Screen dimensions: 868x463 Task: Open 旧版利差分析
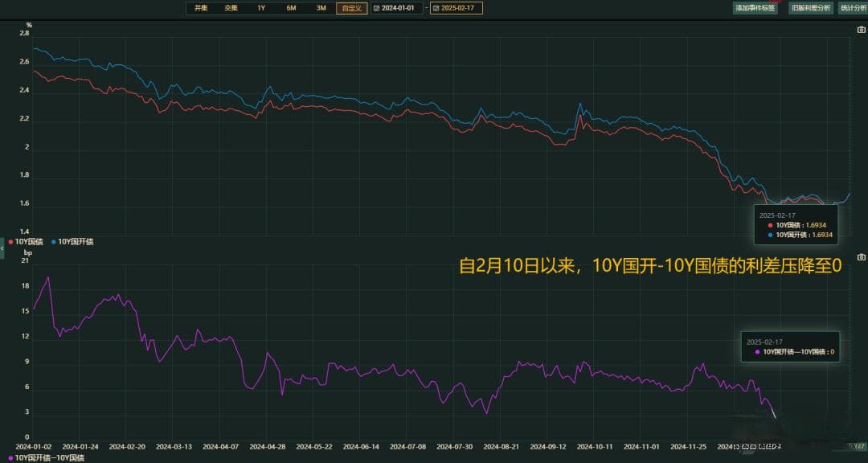[x=811, y=8]
